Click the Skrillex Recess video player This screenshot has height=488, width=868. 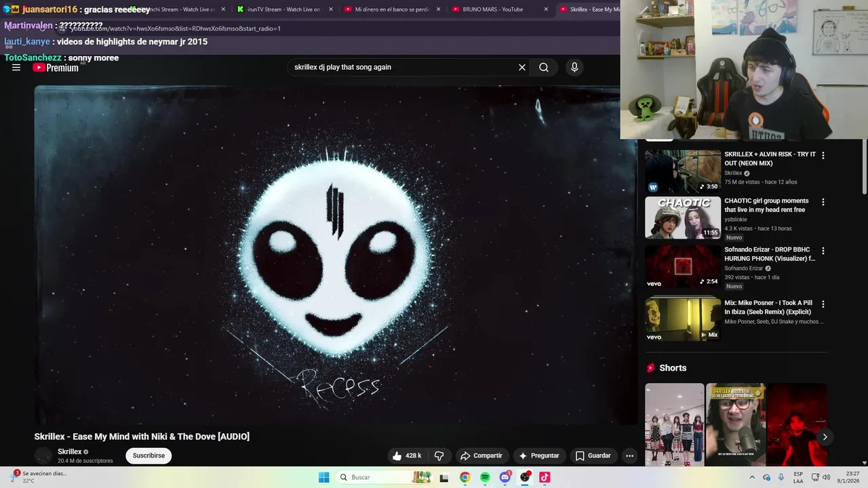click(x=336, y=255)
